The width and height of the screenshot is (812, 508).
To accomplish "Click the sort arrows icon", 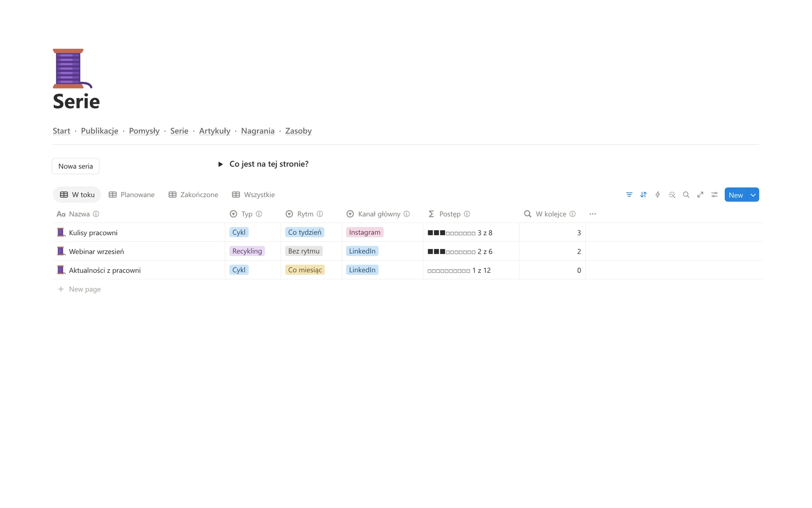I will click(x=644, y=195).
